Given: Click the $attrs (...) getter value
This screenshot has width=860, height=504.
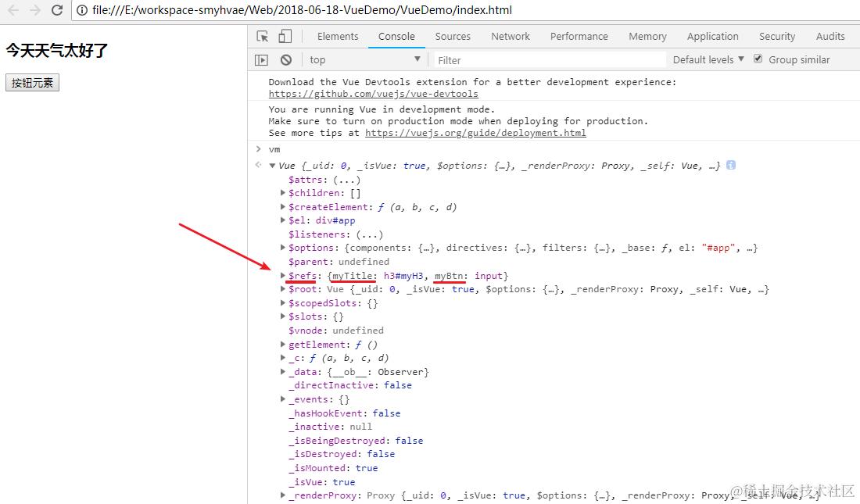Looking at the screenshot, I should [346, 180].
